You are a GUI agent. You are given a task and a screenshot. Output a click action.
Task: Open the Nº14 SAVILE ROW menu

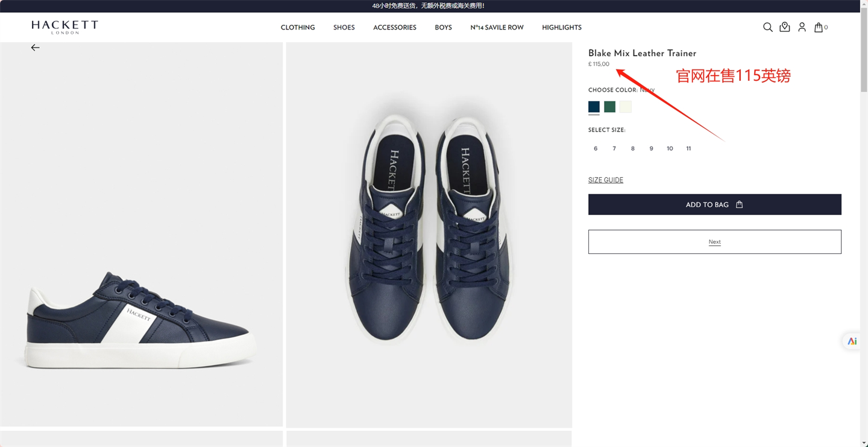pos(497,28)
